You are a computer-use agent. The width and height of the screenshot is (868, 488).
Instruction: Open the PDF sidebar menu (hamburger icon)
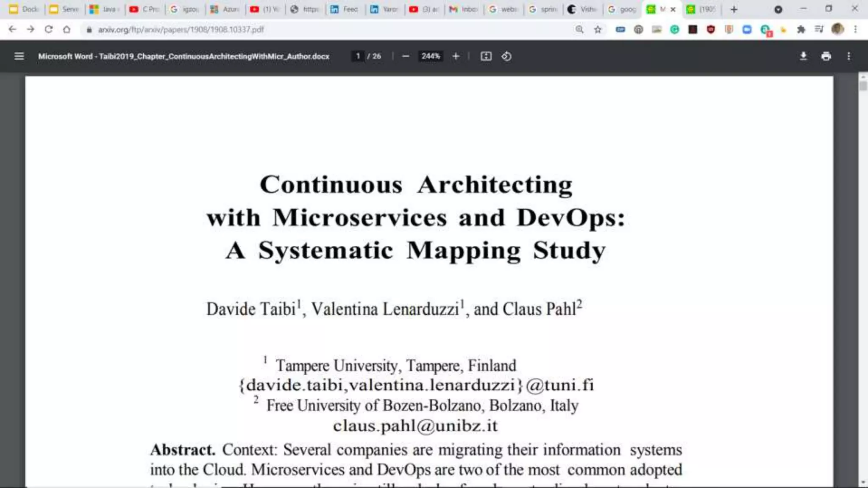pos(19,56)
